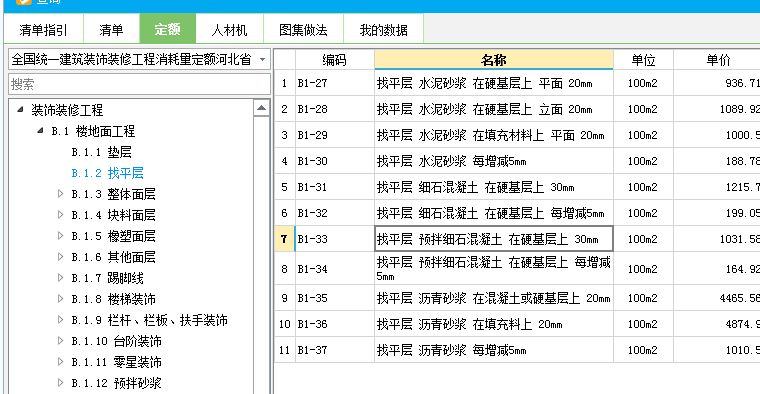The image size is (760, 394).
Task: Expand the B.1.6 其他面层 node
Action: click(61, 256)
